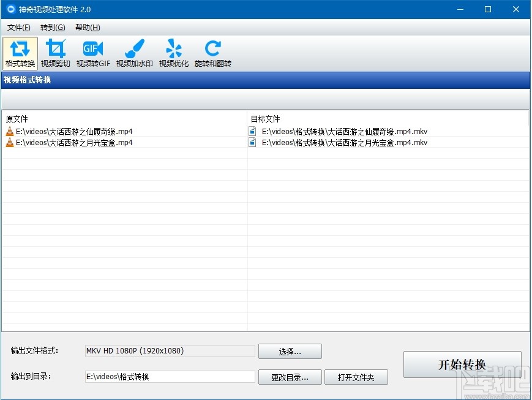Image resolution: width=532 pixels, height=400 pixels.
Task: Open the 帮助(H) menu
Action: tap(88, 28)
